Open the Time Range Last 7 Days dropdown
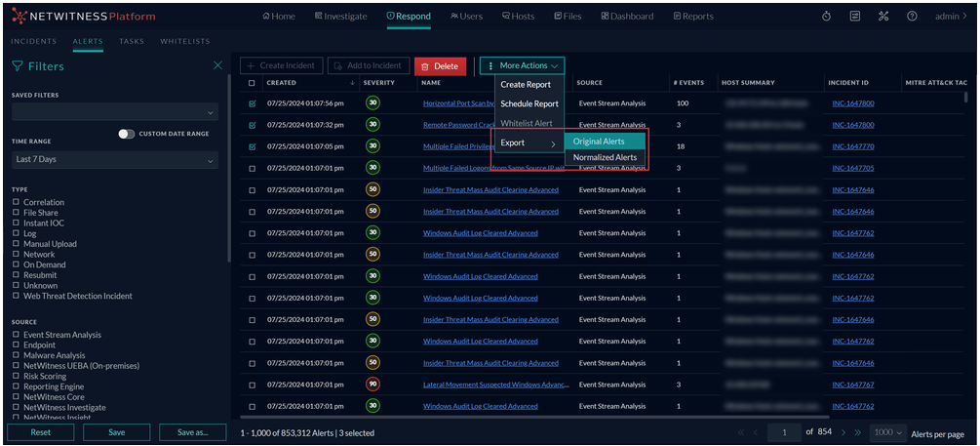The width and height of the screenshot is (980, 446). coord(115,159)
